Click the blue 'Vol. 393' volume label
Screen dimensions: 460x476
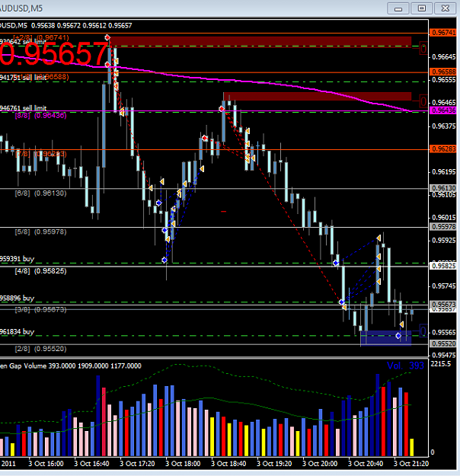[405, 366]
